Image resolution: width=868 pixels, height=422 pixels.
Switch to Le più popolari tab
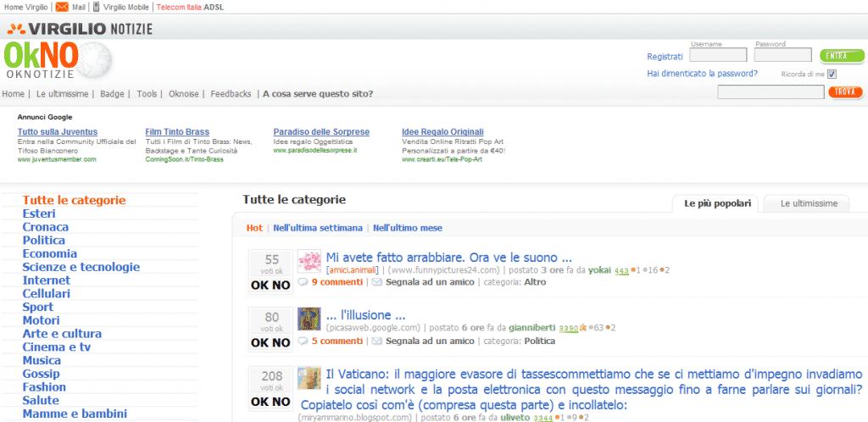[717, 203]
